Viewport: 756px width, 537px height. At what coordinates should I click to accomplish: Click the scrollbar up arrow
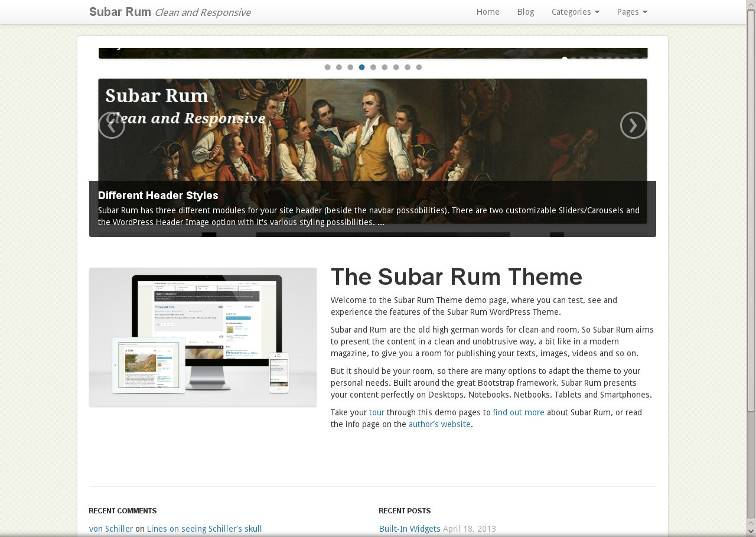[x=751, y=5]
